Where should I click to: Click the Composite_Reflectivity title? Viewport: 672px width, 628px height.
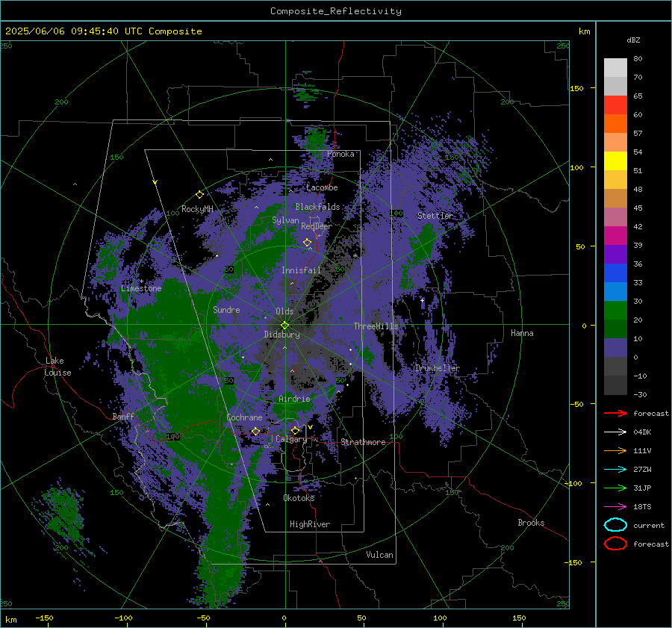[336, 11]
